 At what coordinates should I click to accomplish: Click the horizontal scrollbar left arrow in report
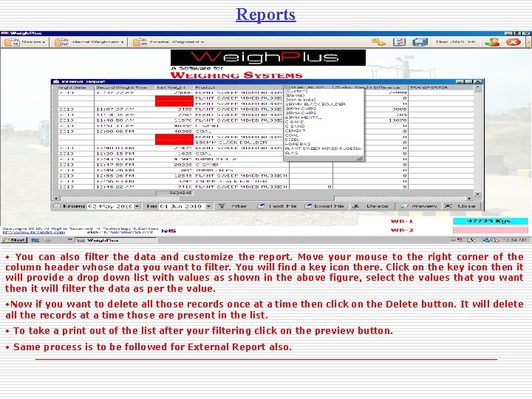pos(55,198)
